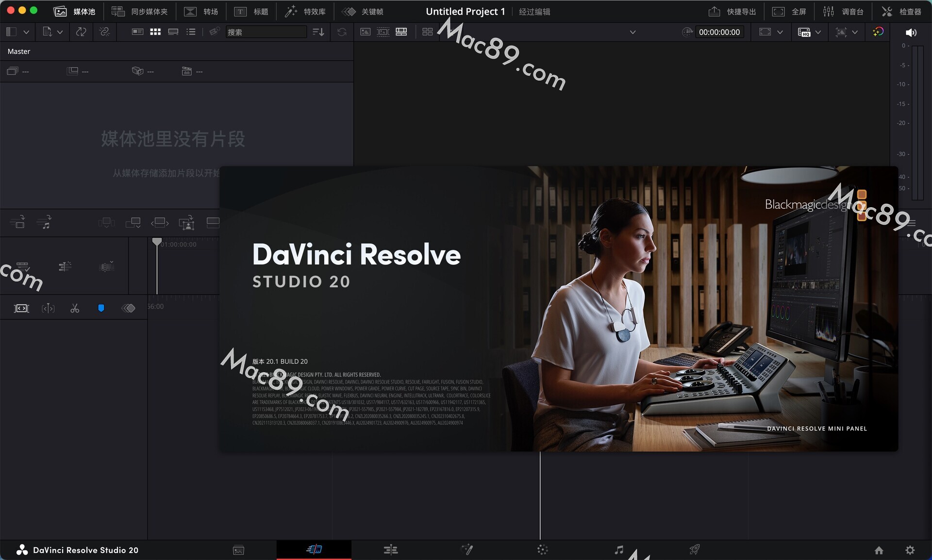Select the scissors split clip tool
Viewport: 932px width, 560px height.
75,308
